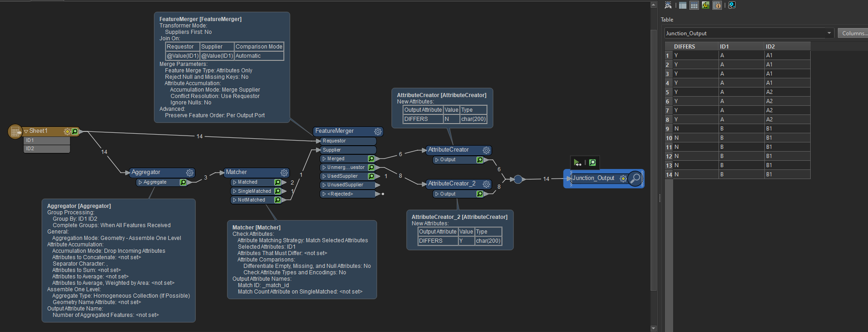The width and height of the screenshot is (868, 332).
Task: Toggle the graphics view button
Action: 706,5
